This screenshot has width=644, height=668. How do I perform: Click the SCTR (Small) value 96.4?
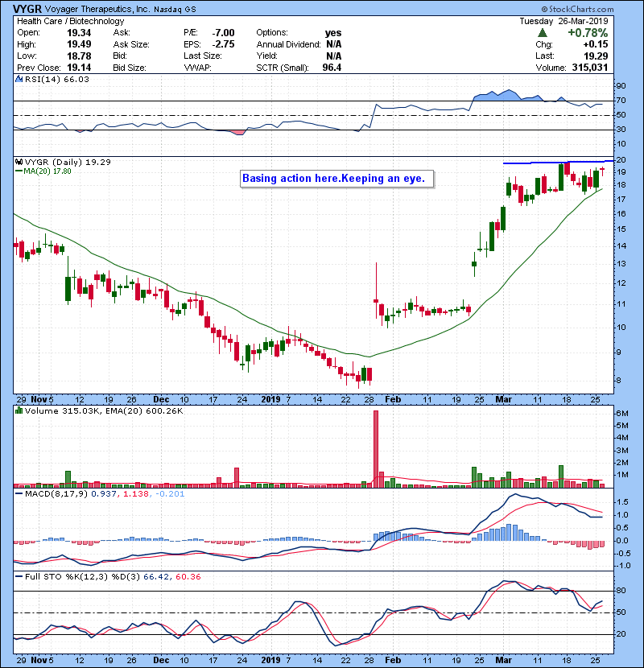332,68
